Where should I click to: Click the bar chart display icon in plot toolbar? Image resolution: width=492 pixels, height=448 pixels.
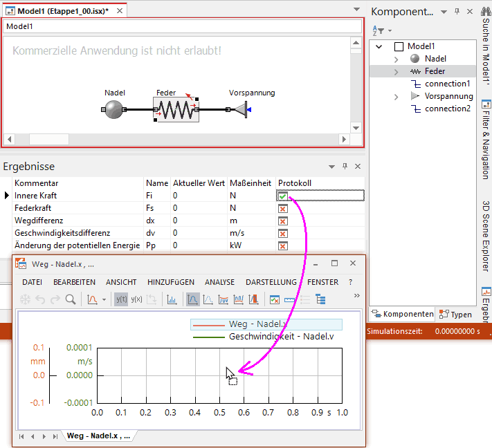pos(171,299)
